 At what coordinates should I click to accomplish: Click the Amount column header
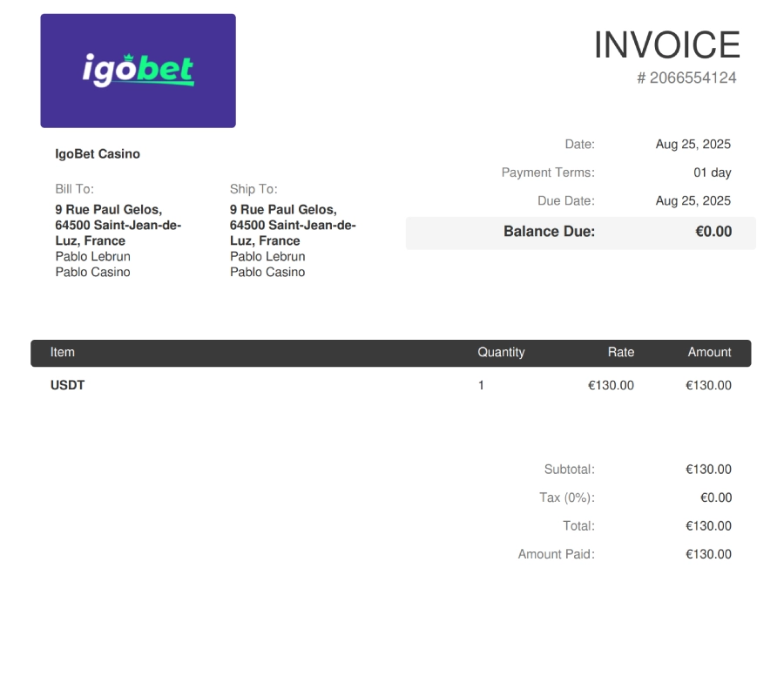tap(709, 353)
